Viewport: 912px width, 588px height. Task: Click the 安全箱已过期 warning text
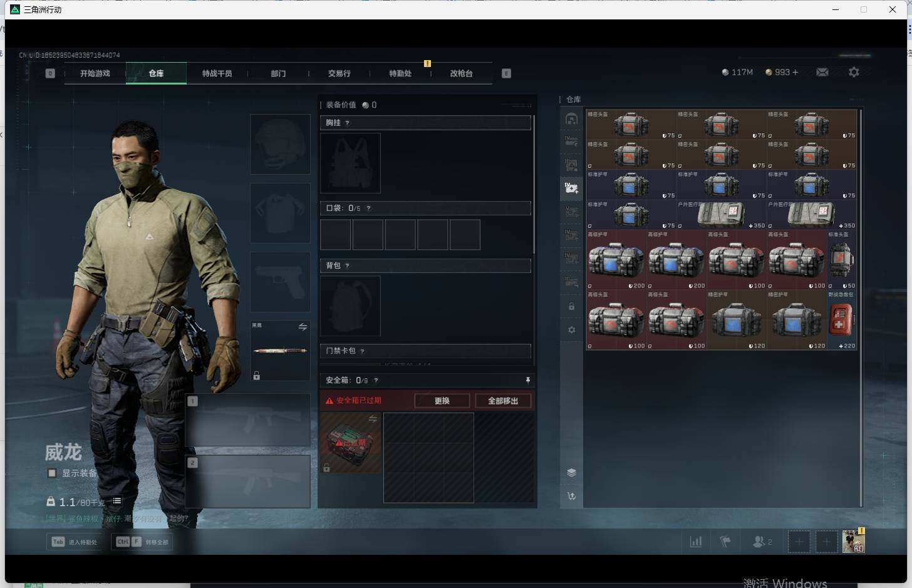coord(358,401)
